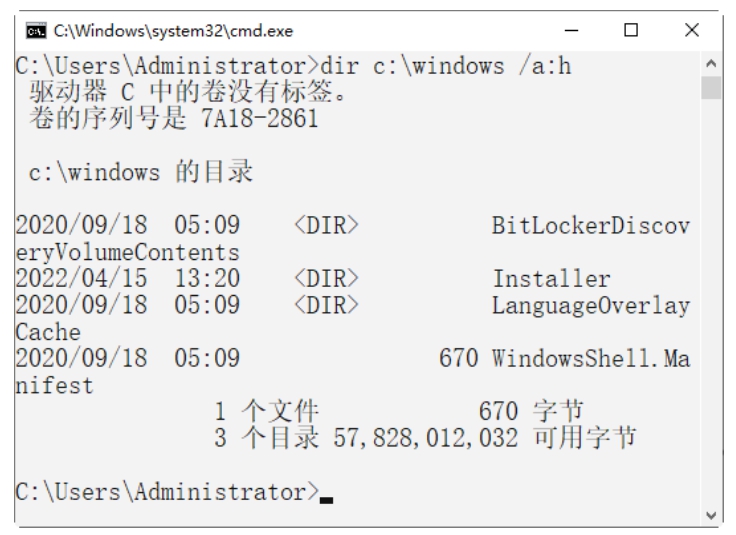Click the blinking cursor at the prompt
The width and height of the screenshot is (736, 535).
[326, 497]
